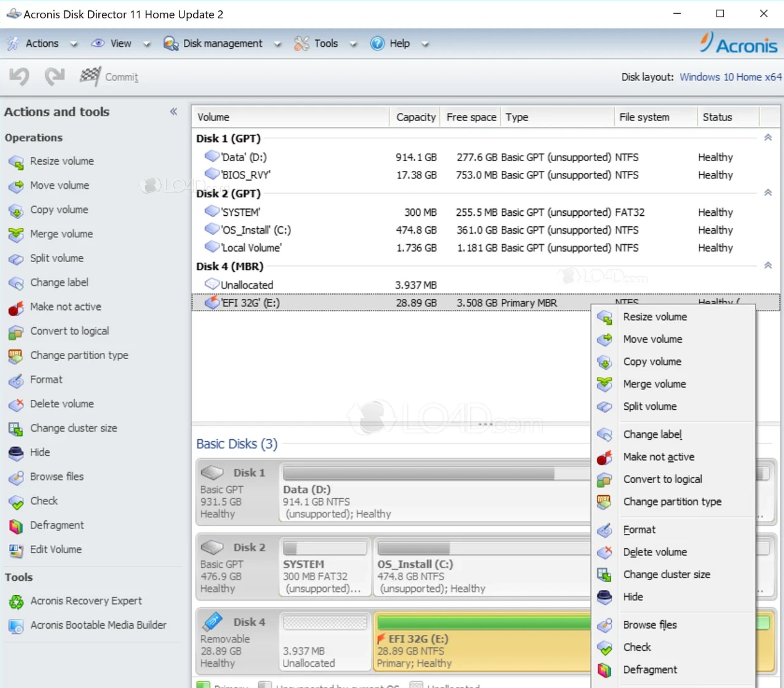Select the unallocated 3.937 MB block on Disk 4
The height and width of the screenshot is (688, 784).
(x=325, y=641)
